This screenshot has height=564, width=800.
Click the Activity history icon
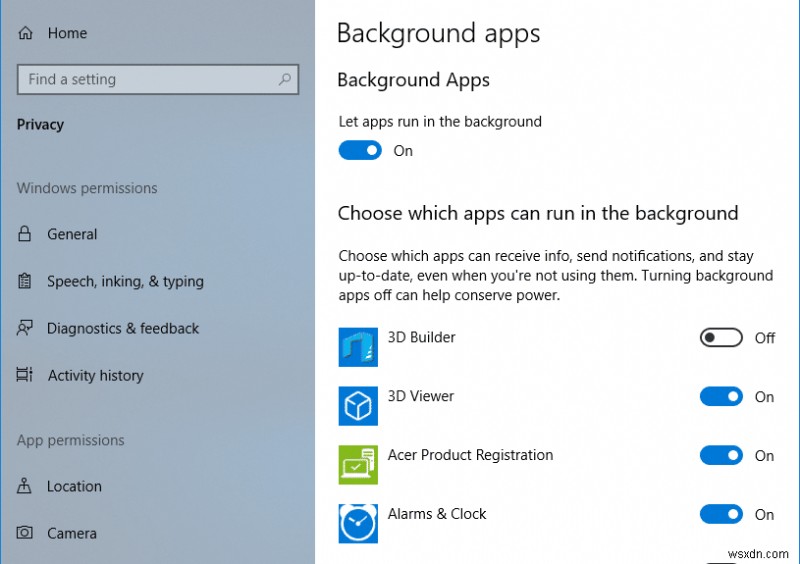pos(24,375)
